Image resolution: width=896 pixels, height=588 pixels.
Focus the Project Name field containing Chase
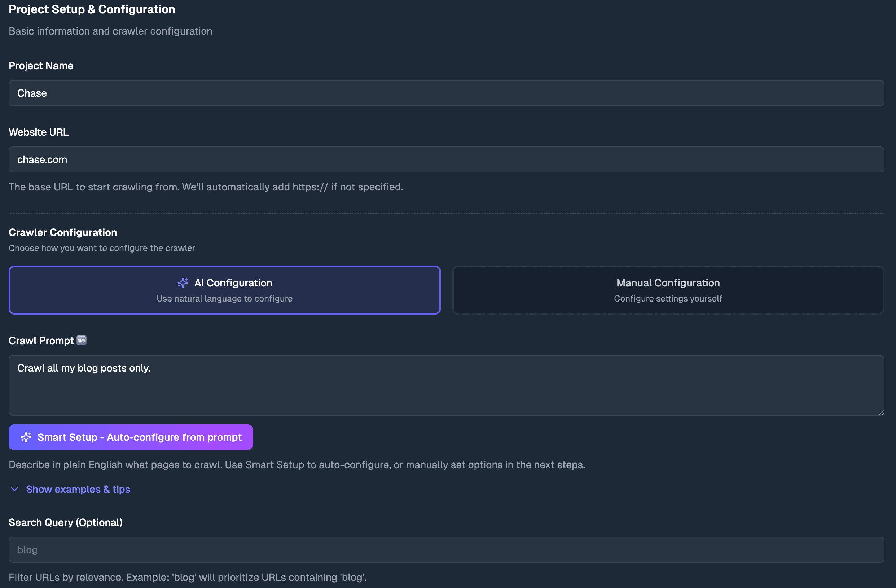446,93
